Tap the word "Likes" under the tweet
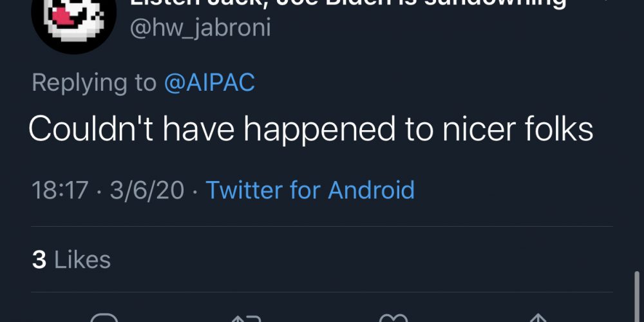 pyautogui.click(x=82, y=260)
